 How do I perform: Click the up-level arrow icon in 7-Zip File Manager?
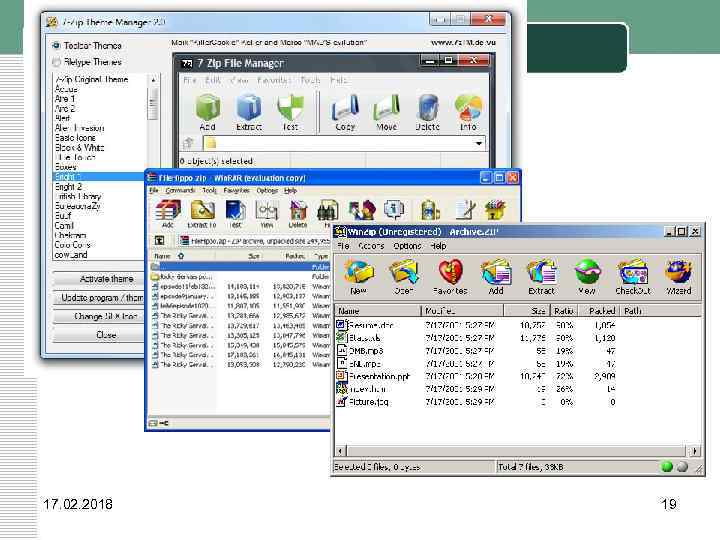coord(188,143)
